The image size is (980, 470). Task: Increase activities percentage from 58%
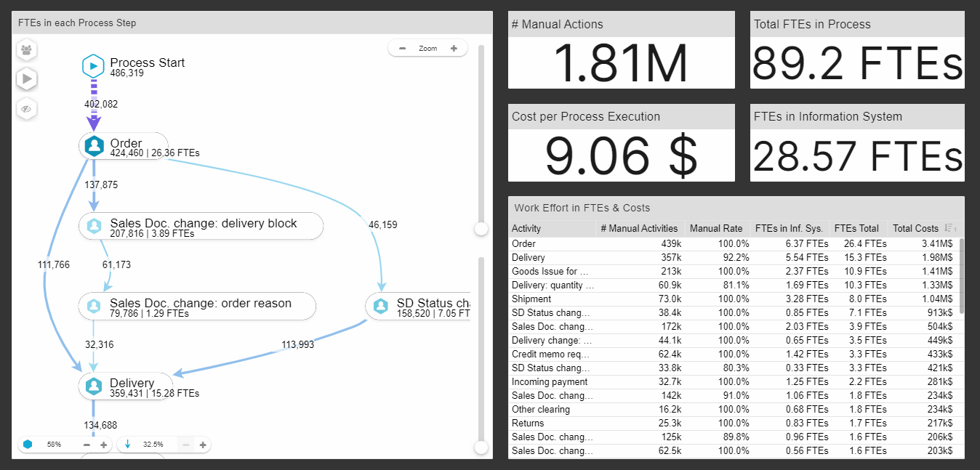(x=103, y=445)
